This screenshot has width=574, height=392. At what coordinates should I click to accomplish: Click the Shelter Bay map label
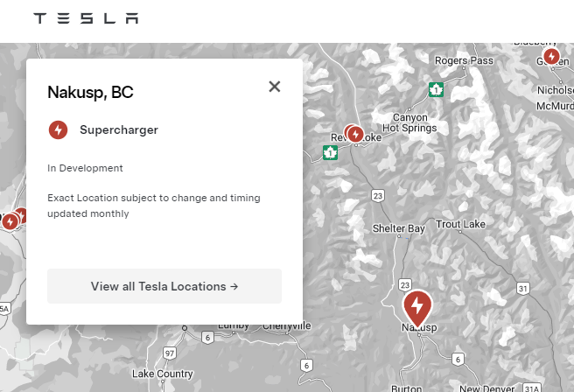point(399,228)
